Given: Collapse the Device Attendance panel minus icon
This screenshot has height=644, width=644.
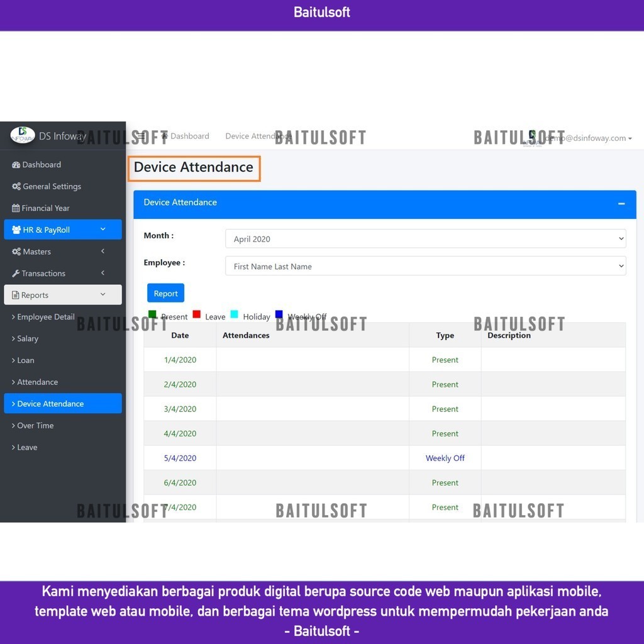Looking at the screenshot, I should (621, 203).
